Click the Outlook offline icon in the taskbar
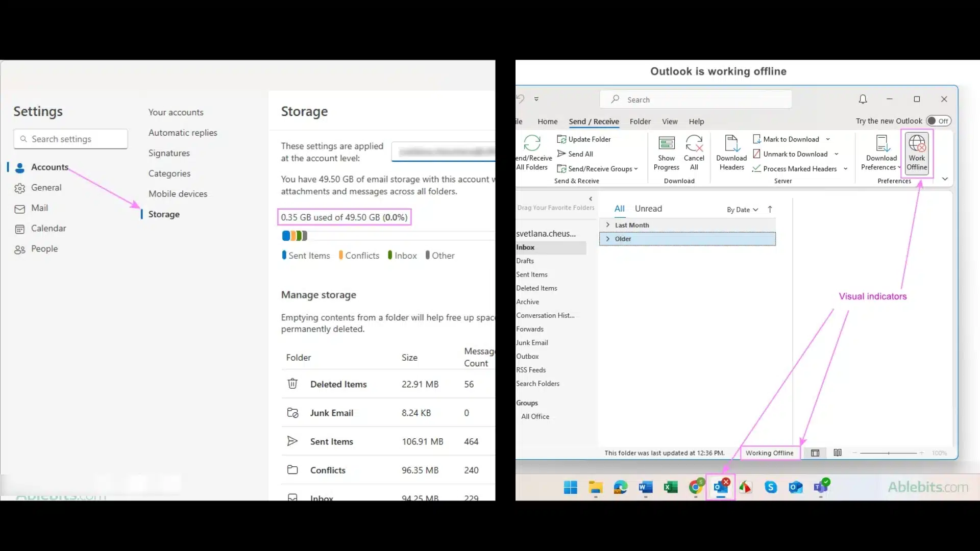Screen dimensions: 980x551 pos(721,487)
